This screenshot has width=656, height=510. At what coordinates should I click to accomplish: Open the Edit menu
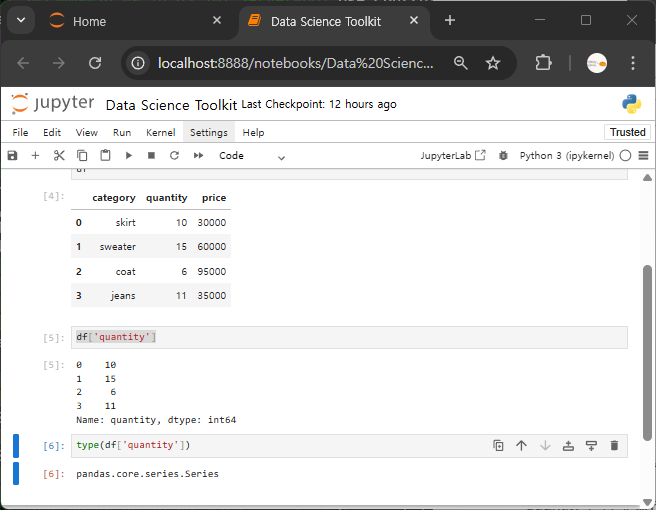click(52, 133)
